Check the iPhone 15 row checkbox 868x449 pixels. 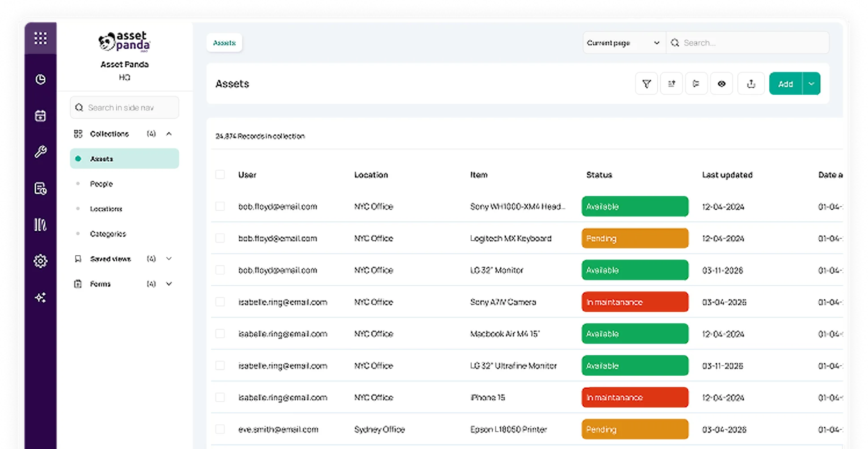(x=220, y=398)
